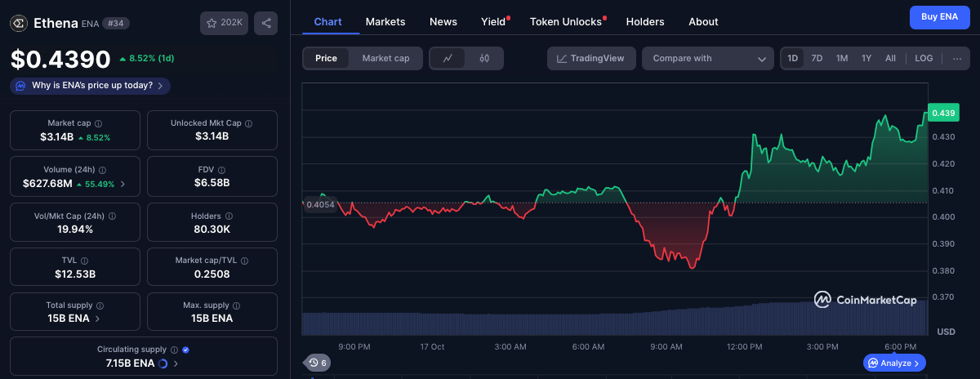
Task: Click the history events badge showing 6
Action: click(x=316, y=363)
